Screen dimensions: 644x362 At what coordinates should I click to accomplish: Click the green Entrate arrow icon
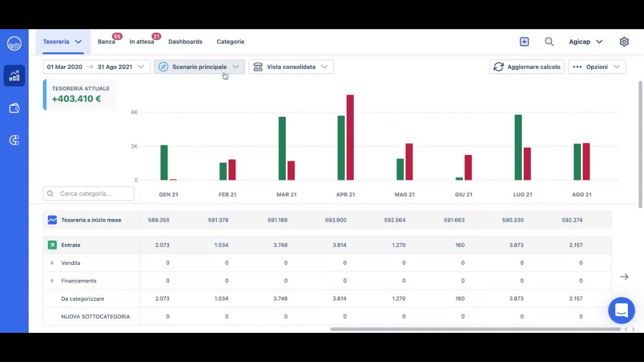52,245
